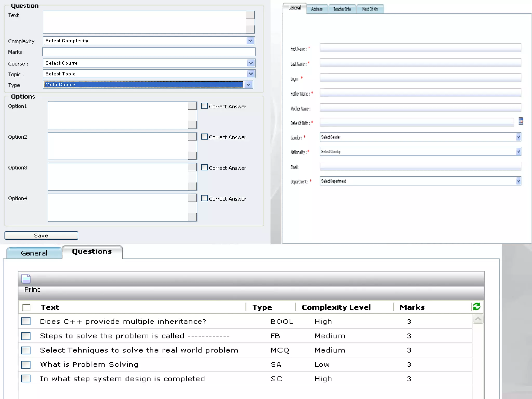Screen dimensions: 532x399
Task: Select the C++ multiple inheritance question checkbox
Action: coord(26,321)
